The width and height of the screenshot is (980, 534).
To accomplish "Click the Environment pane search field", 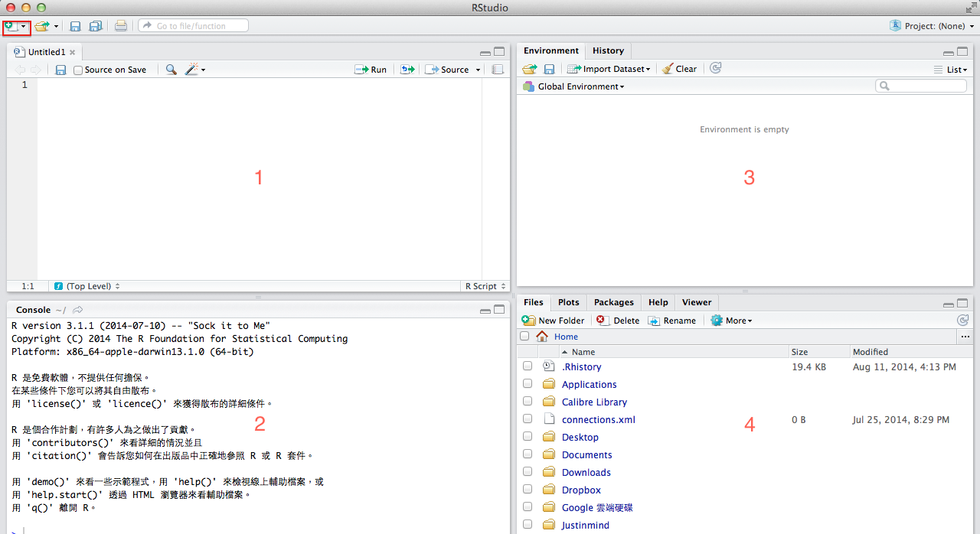I will pyautogui.click(x=921, y=86).
